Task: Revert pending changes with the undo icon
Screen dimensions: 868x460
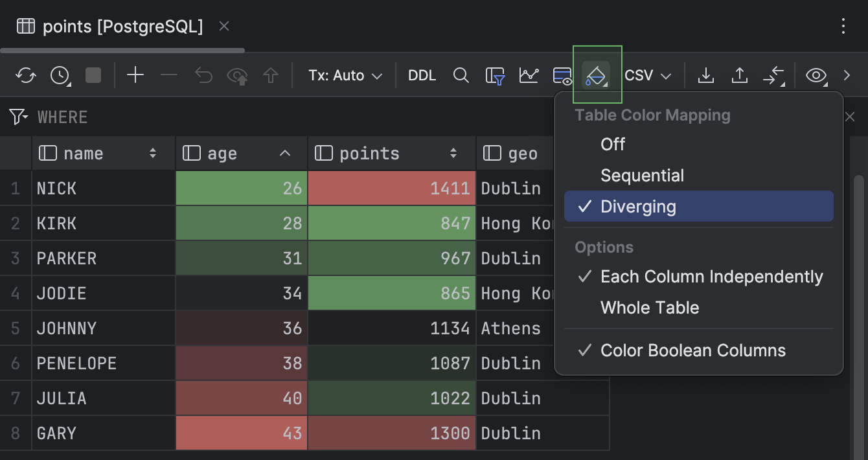Action: click(203, 75)
